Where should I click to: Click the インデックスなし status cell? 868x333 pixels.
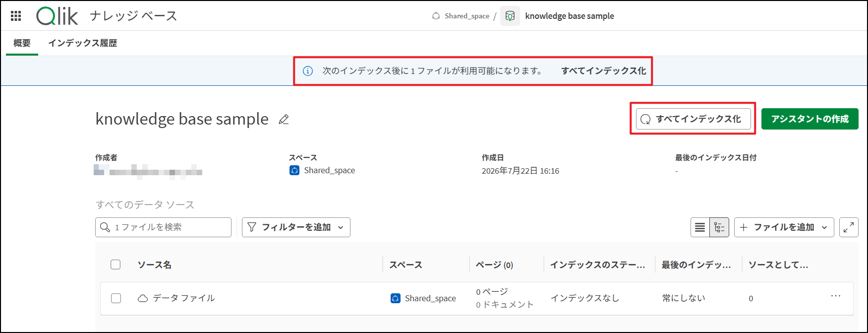click(x=585, y=298)
